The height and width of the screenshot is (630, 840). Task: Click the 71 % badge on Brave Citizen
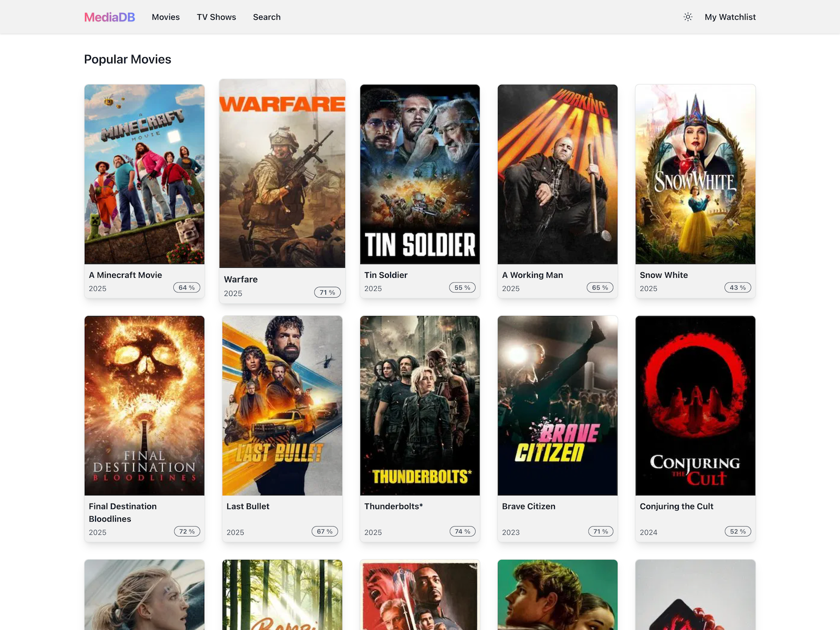(601, 531)
